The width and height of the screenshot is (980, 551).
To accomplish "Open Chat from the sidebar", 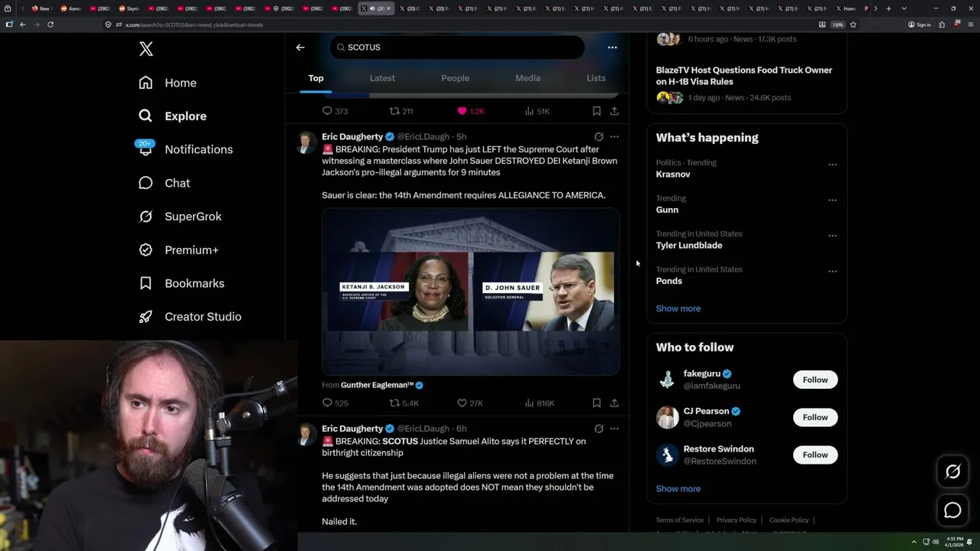I will 164,183.
